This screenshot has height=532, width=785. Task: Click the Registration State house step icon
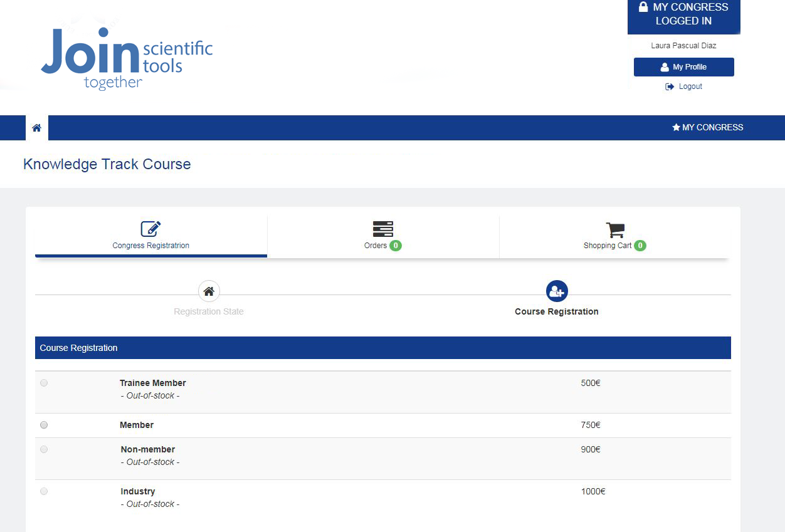(209, 291)
